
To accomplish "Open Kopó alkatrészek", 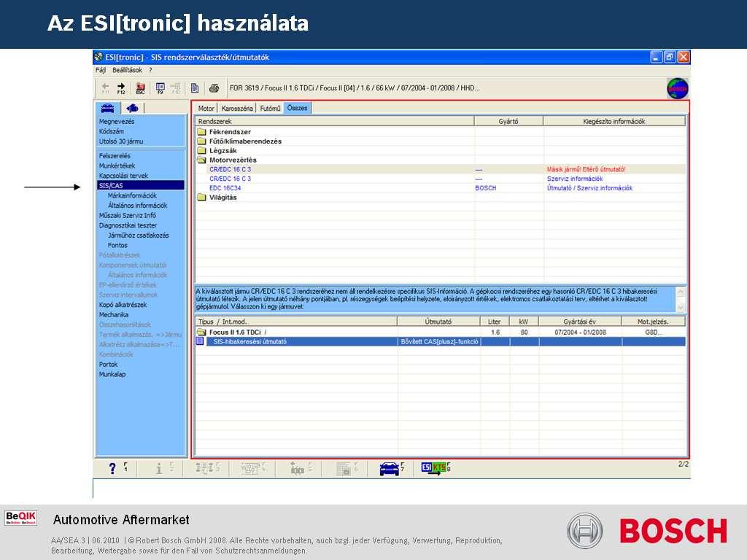I will coord(123,305).
